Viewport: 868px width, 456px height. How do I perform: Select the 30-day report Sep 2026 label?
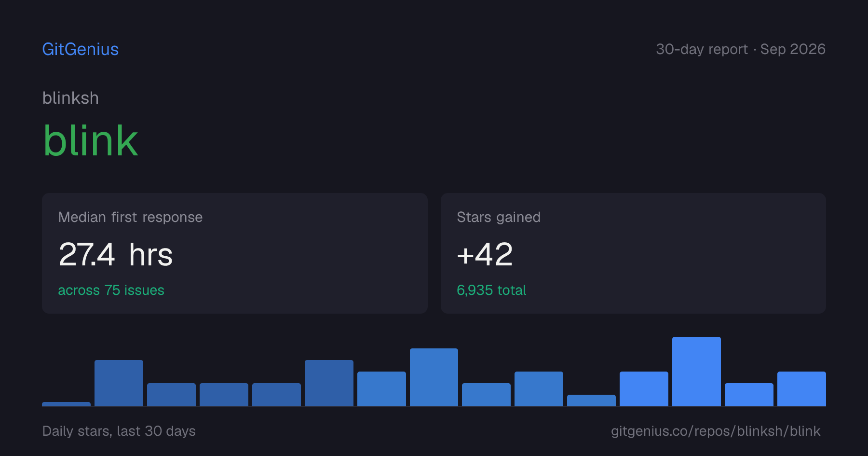[741, 49]
